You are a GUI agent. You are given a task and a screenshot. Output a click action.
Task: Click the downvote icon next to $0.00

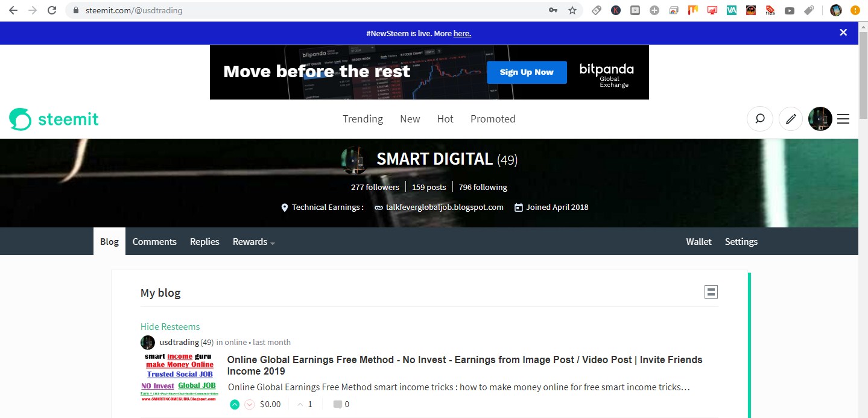(x=249, y=404)
